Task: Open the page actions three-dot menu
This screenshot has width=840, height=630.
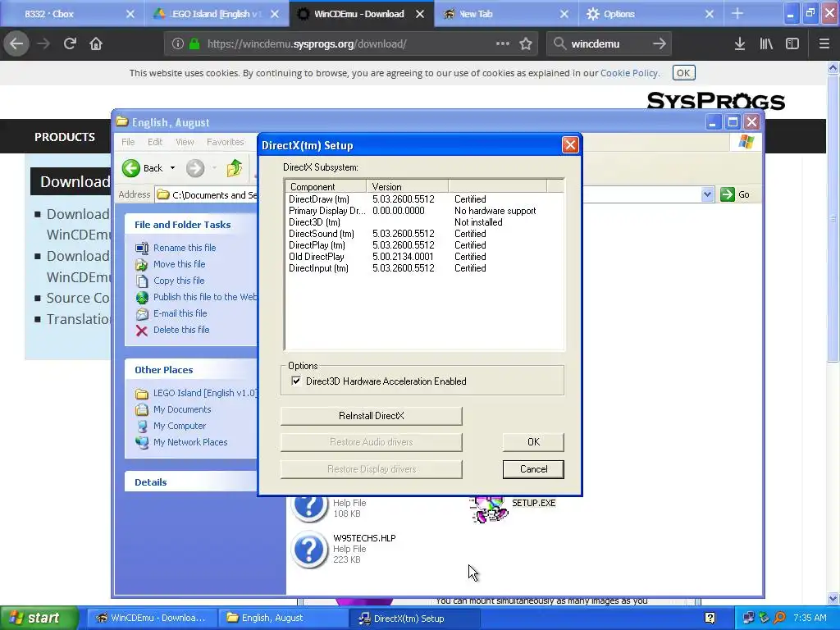Action: [x=503, y=44]
